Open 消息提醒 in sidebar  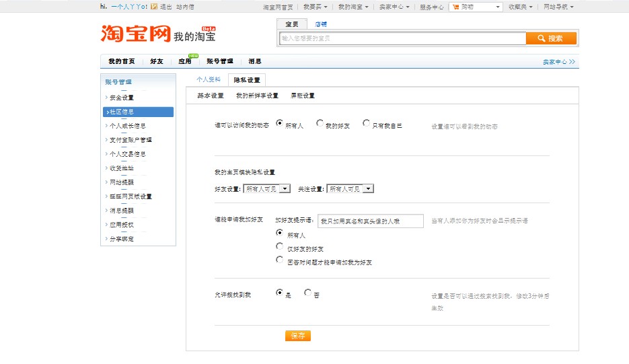click(122, 211)
